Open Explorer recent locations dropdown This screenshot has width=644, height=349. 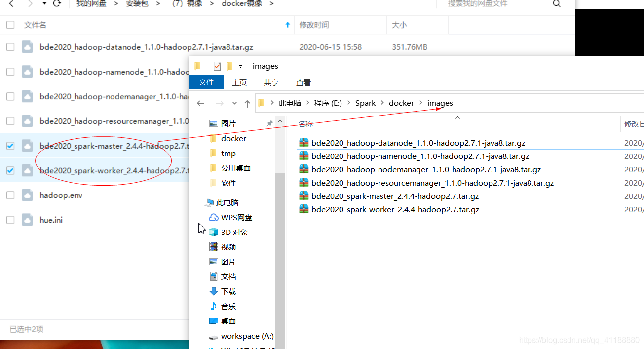234,103
